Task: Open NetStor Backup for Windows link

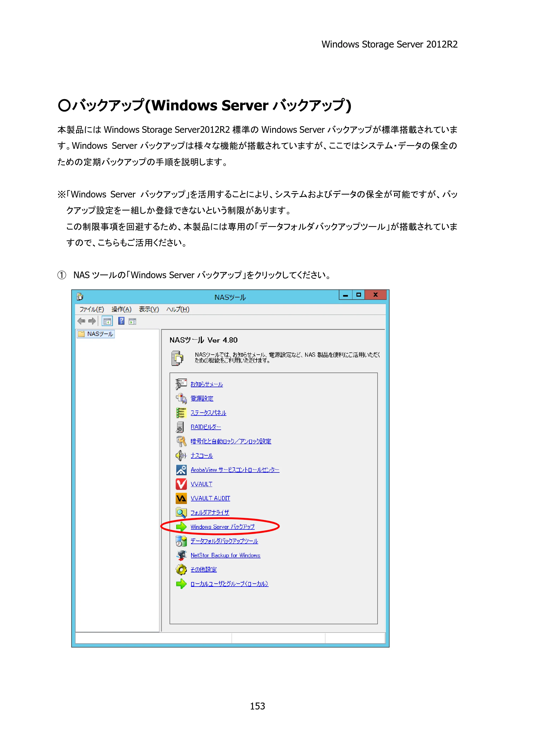Action: click(x=225, y=555)
